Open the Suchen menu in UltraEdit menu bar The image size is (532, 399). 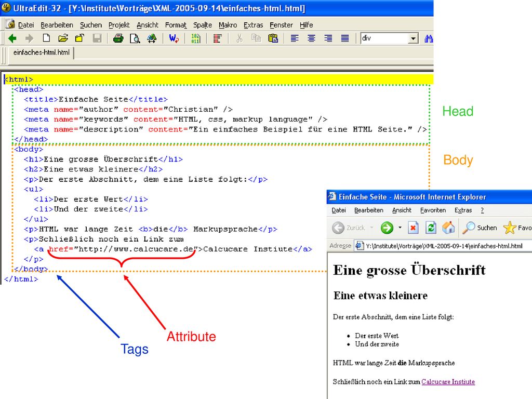(x=90, y=25)
